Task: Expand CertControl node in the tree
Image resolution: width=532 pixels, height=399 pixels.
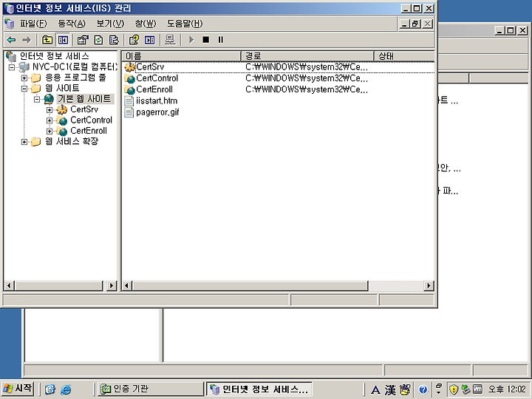Action: [50, 120]
